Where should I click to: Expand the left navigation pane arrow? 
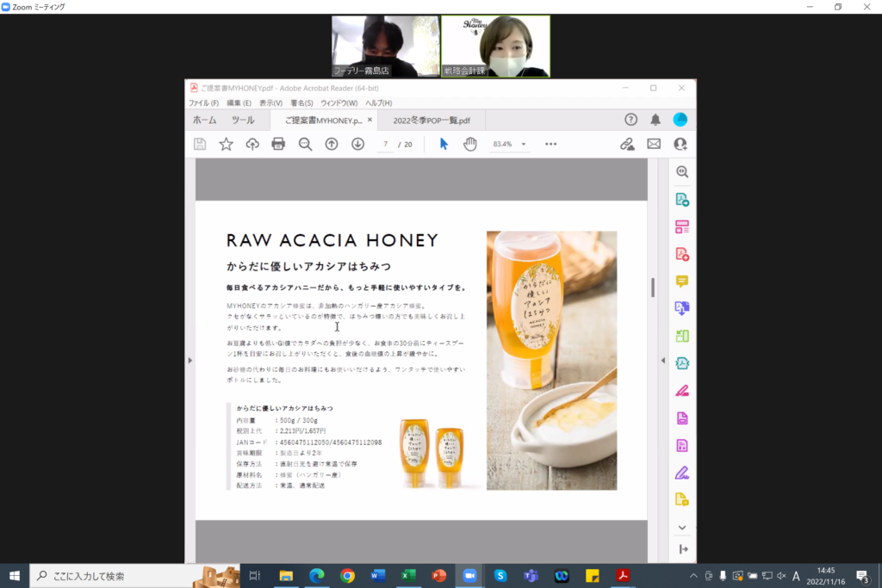click(x=190, y=361)
